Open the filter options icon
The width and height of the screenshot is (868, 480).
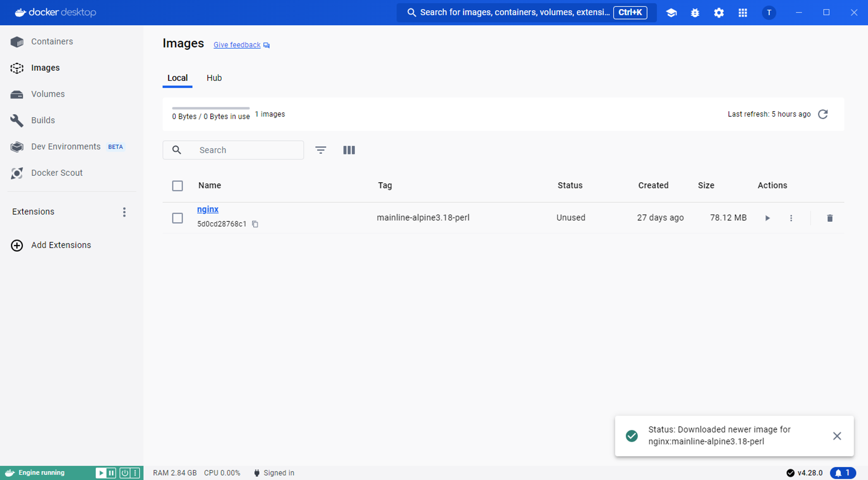[x=321, y=150]
